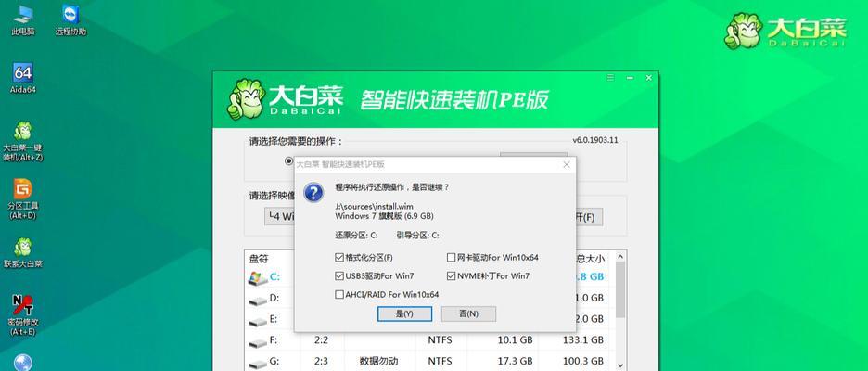This screenshot has height=371, width=868.
Task: Open the installer window menu icon in title bar
Action: click(x=609, y=78)
